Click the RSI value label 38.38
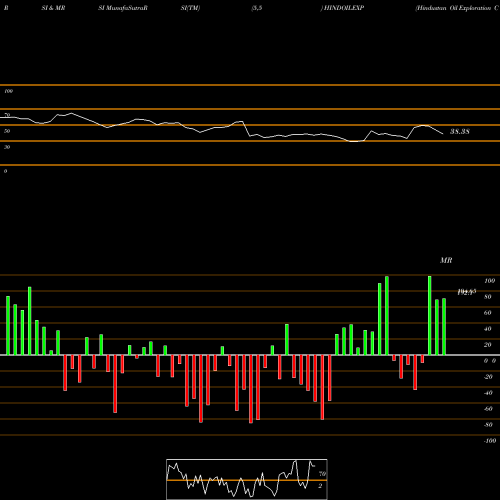The height and width of the screenshot is (500, 500). 460,132
